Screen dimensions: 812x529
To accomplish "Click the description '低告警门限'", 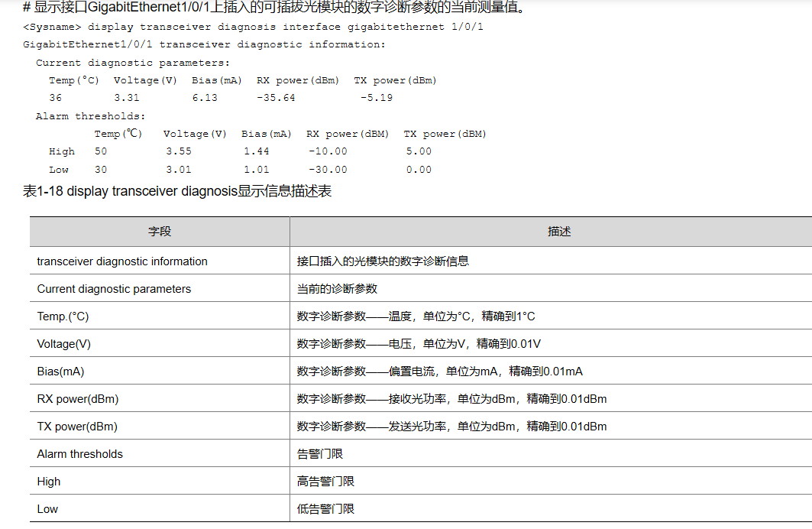I will point(325,508).
